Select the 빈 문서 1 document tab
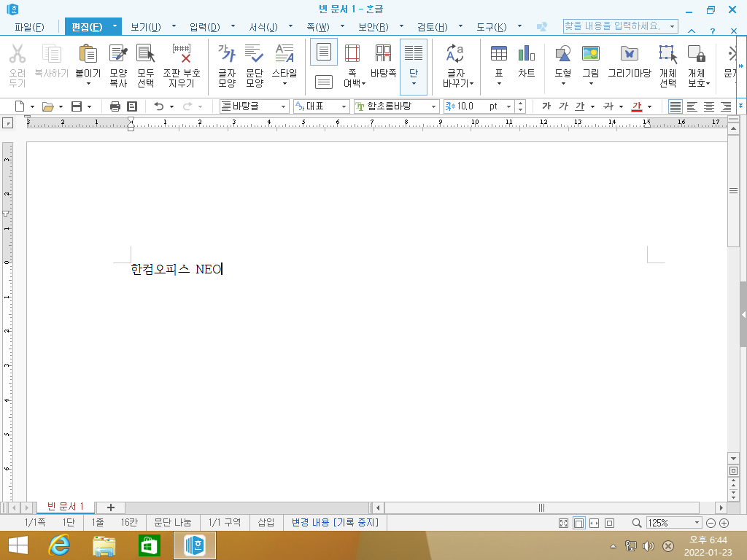 point(65,507)
